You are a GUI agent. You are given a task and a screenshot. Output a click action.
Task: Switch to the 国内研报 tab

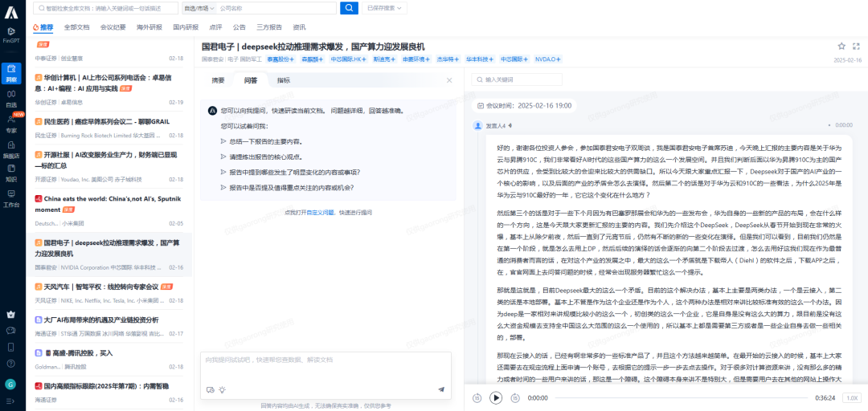pos(186,26)
